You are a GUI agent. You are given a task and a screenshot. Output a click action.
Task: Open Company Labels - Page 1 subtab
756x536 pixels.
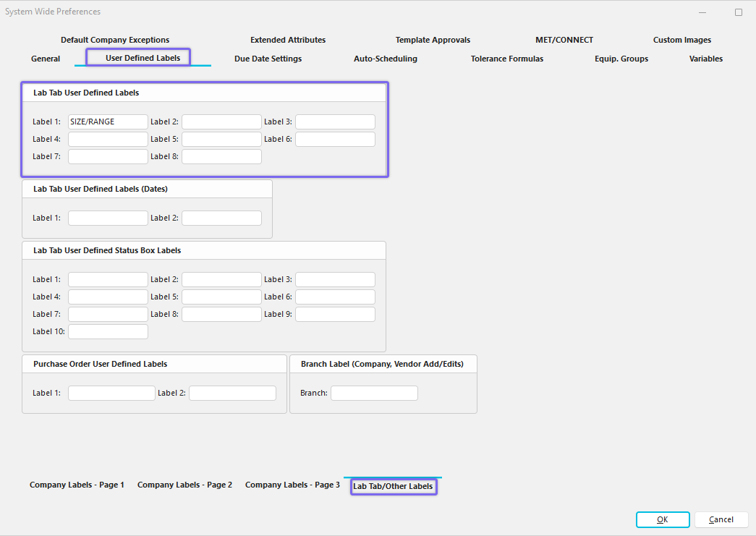[77, 485]
